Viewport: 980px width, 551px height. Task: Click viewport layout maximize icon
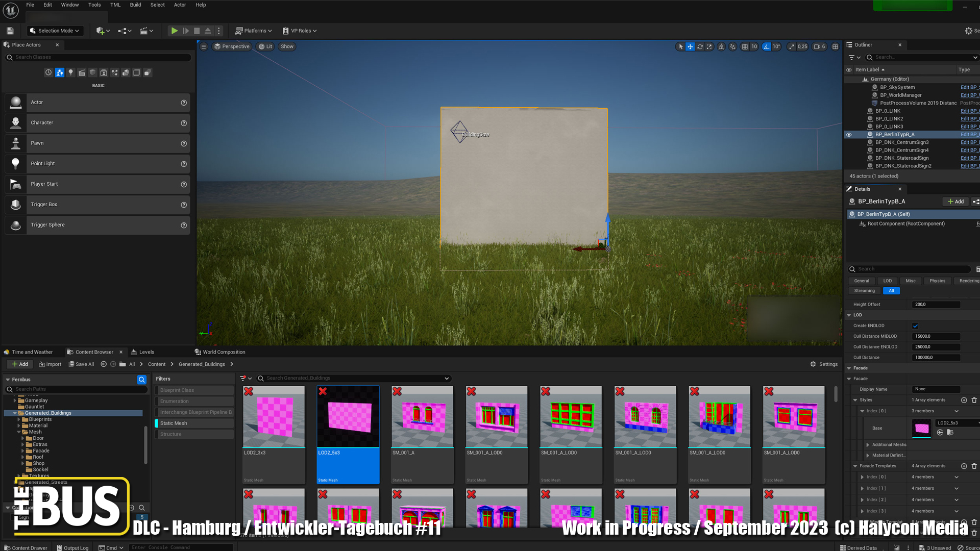coord(835,46)
